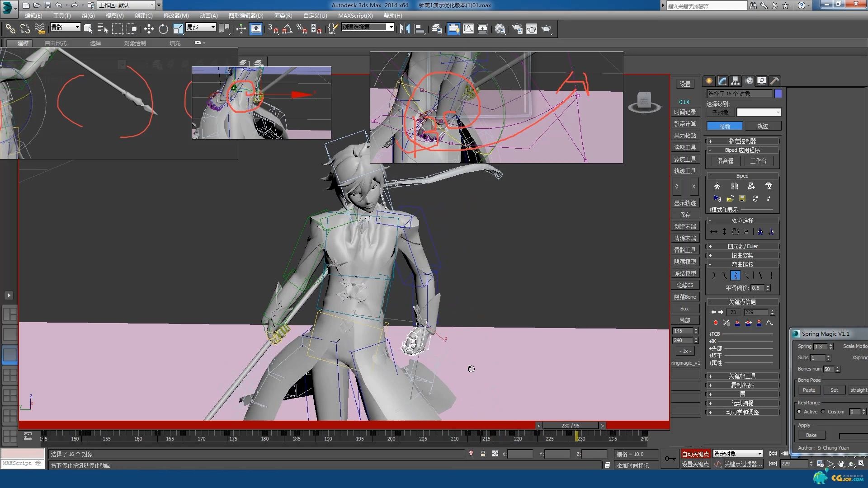Click the red Set Key dot
This screenshot has width=868, height=488.
tap(715, 323)
